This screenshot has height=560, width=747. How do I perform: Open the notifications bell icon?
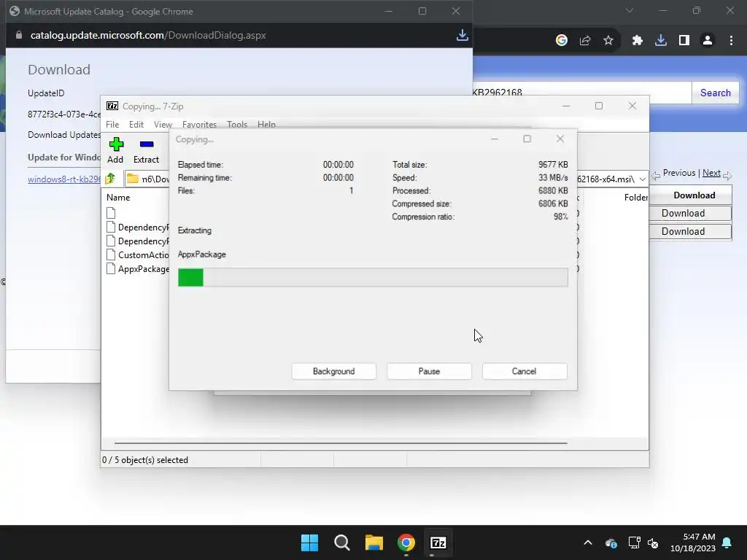click(x=727, y=542)
